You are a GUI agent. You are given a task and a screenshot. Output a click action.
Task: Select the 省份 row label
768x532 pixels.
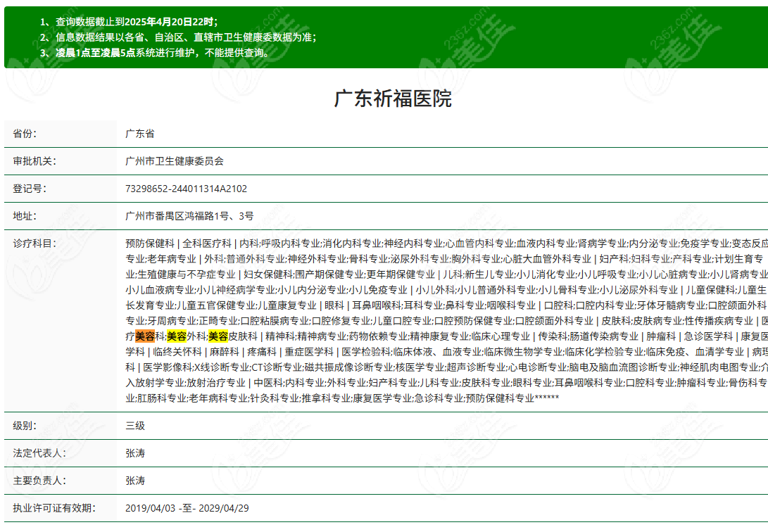25,134
